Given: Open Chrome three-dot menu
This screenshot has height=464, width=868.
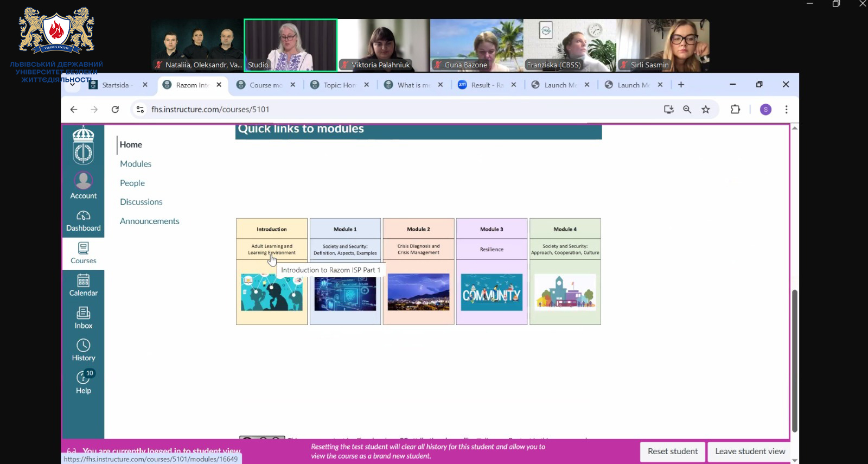Looking at the screenshot, I should pyautogui.click(x=786, y=110).
